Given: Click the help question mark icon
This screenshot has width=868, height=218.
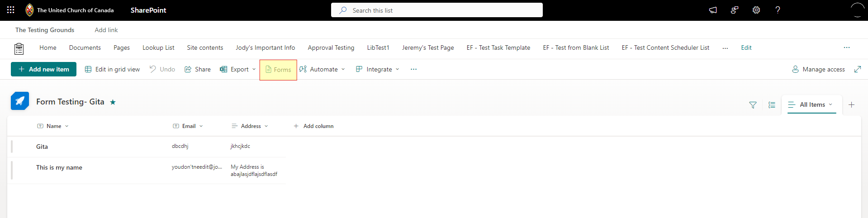Looking at the screenshot, I should (x=778, y=10).
